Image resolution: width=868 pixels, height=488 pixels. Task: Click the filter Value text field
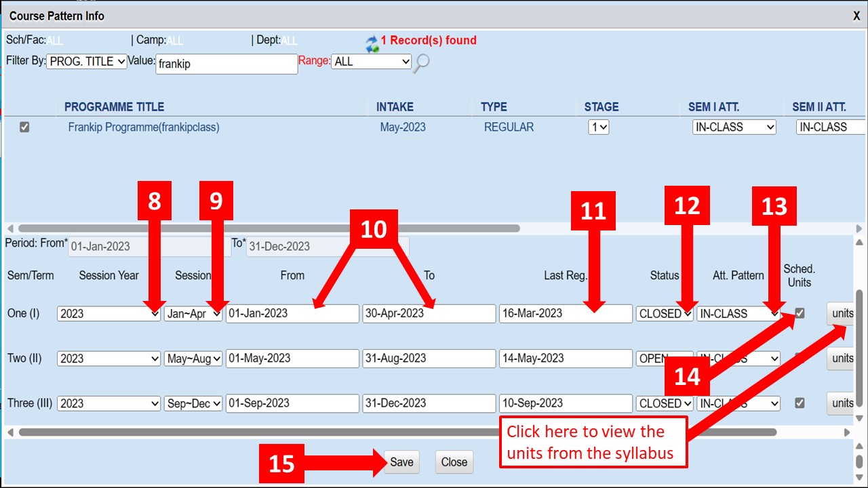click(x=226, y=64)
